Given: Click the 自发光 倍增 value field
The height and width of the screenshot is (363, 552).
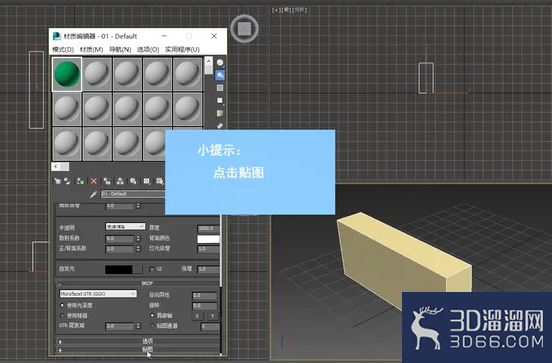Looking at the screenshot, I should tap(208, 269).
